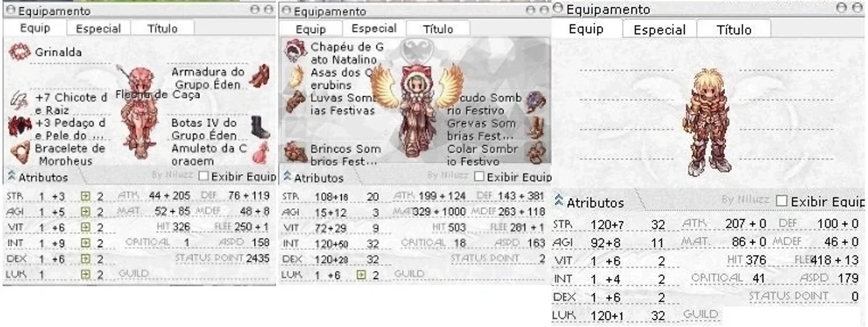868x327 pixels.
Task: Click CRITICAL value 41 in right window
Action: pos(759,278)
